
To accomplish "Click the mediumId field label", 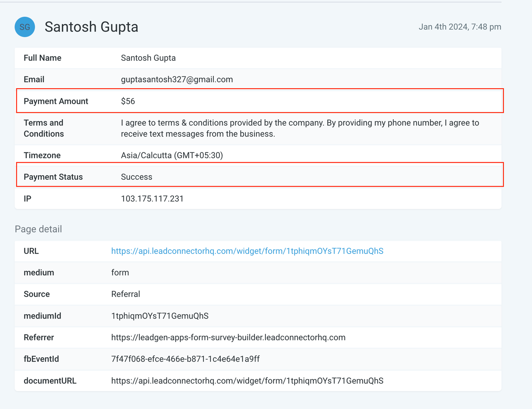I will [43, 316].
